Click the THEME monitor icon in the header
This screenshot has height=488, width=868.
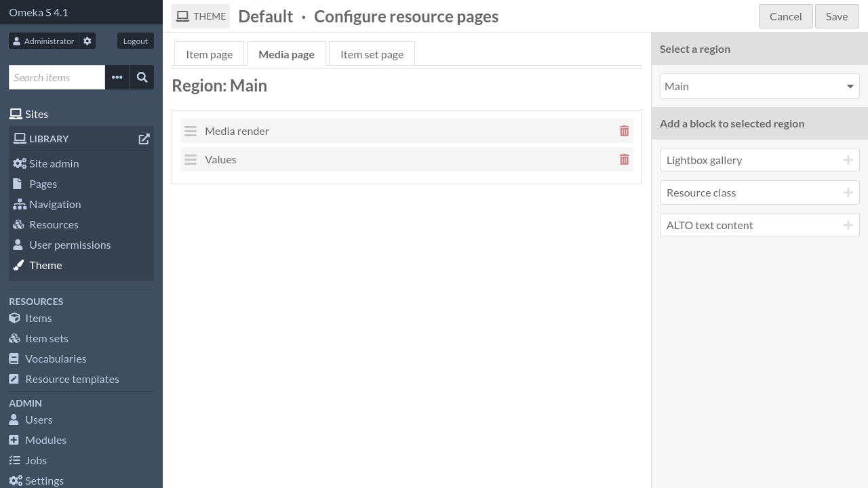[182, 16]
